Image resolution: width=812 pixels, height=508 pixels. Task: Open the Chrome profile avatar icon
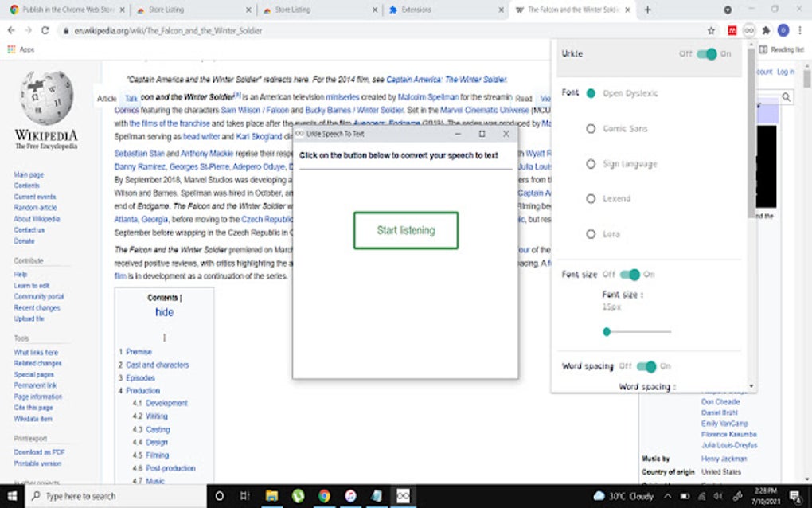point(783,30)
